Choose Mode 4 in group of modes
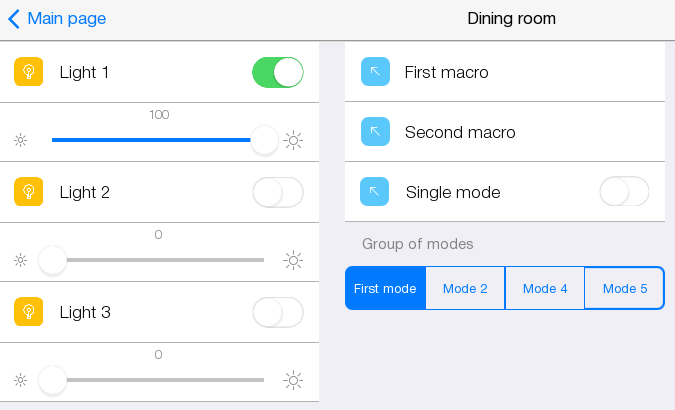675x410 pixels. tap(545, 288)
